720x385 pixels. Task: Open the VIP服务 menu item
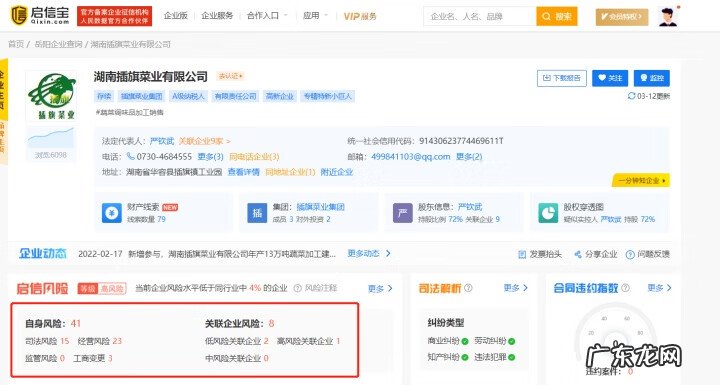point(360,17)
